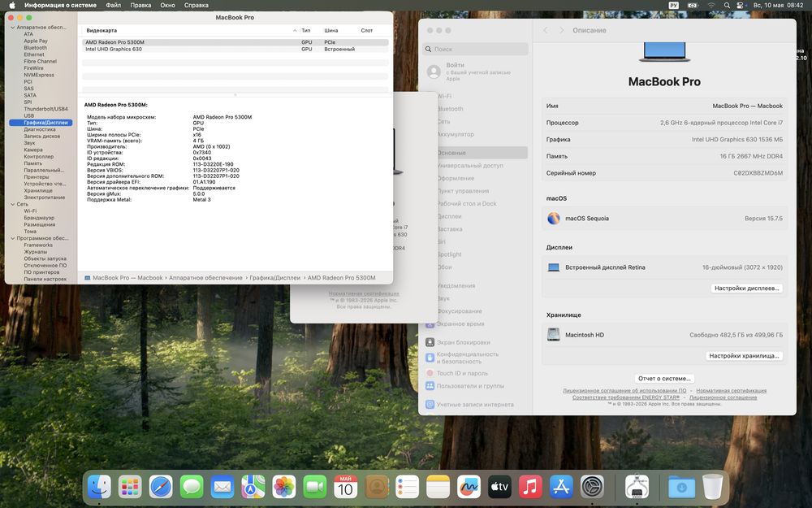Open Notes app in the Dock
The width and height of the screenshot is (812, 508).
[438, 487]
